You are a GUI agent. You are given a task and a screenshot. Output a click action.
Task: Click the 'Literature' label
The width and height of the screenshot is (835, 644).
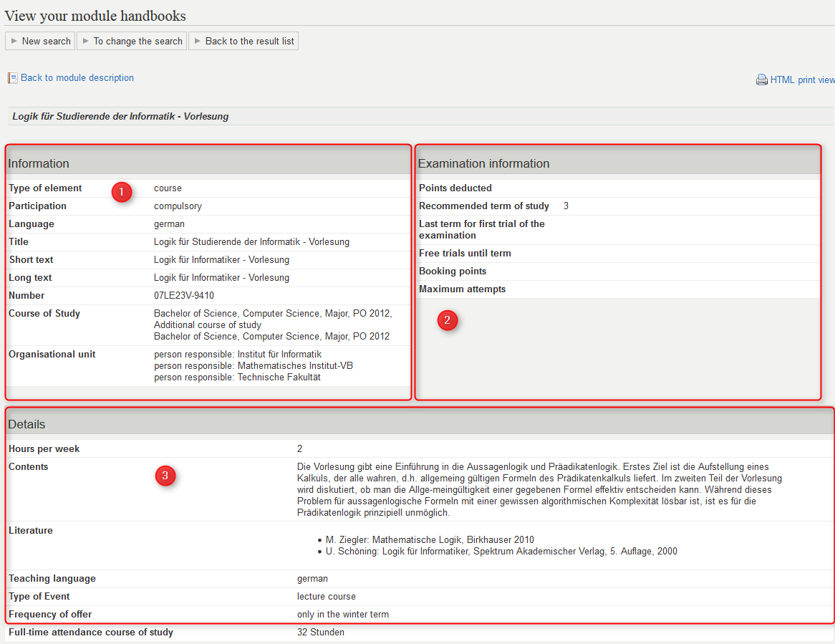click(31, 531)
